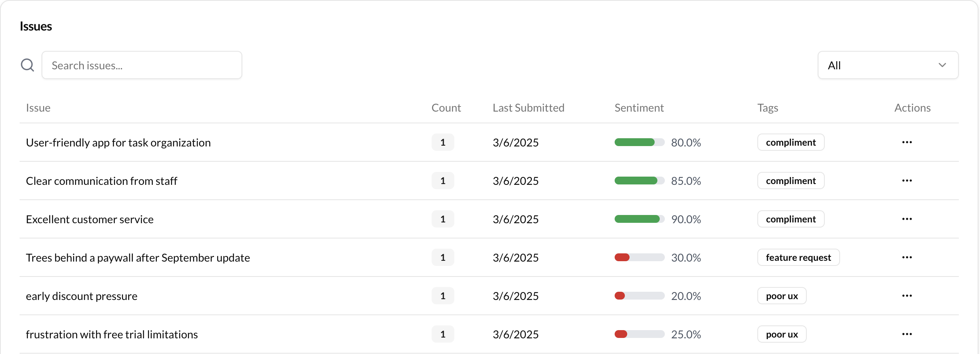Open actions menu for Clear communication row

(x=907, y=181)
